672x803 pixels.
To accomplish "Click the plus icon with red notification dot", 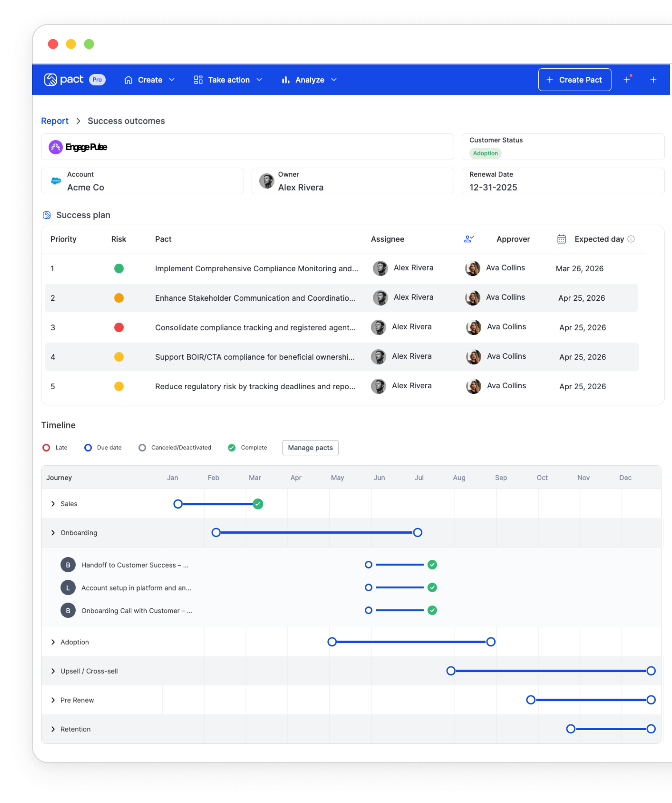I will coord(627,79).
